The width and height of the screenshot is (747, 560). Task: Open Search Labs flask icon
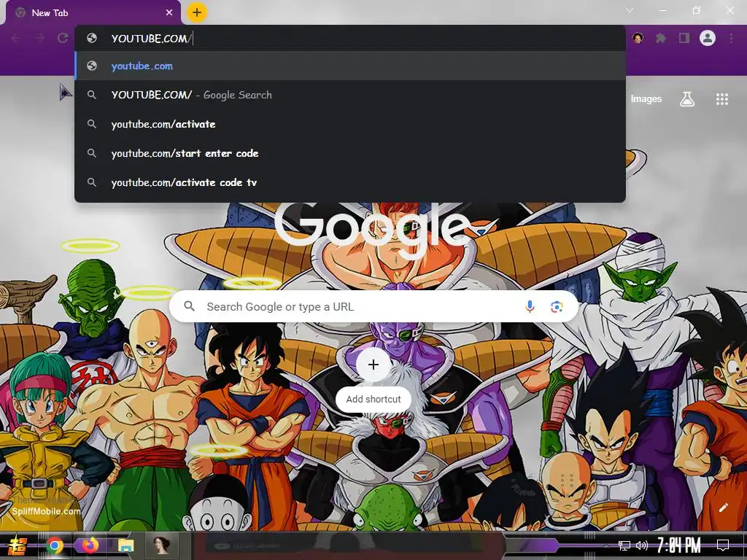[687, 99]
